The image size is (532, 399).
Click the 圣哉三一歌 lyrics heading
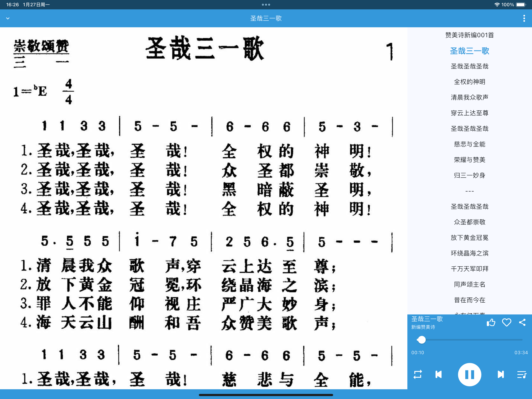pos(469,51)
